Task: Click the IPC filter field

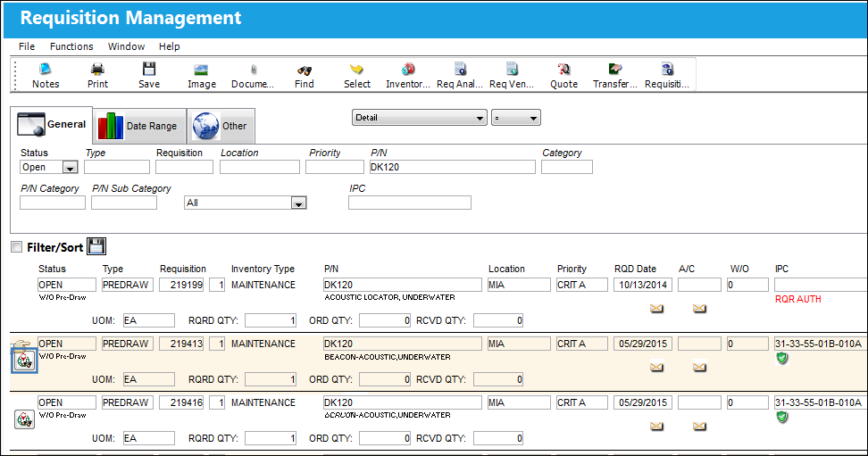Action: (x=410, y=203)
